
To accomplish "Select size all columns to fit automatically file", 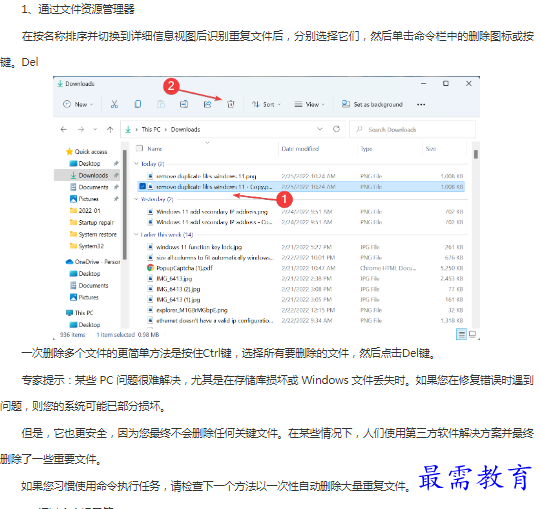I will pyautogui.click(x=301, y=258).
